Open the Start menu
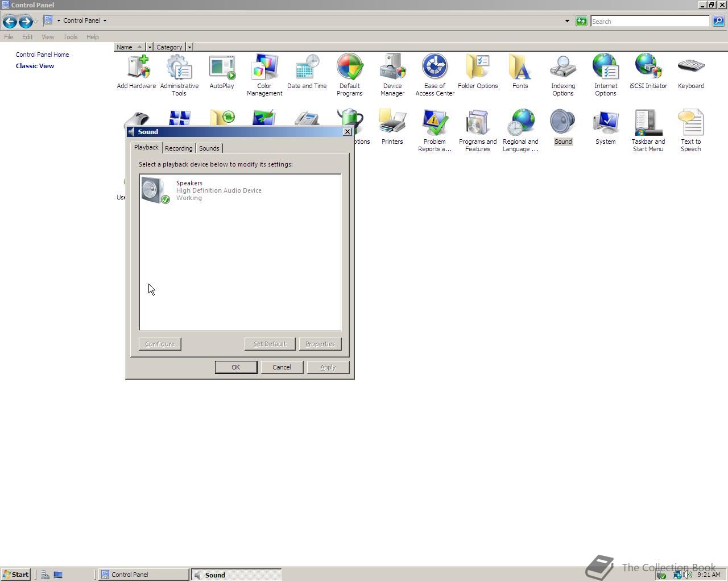 [15, 575]
